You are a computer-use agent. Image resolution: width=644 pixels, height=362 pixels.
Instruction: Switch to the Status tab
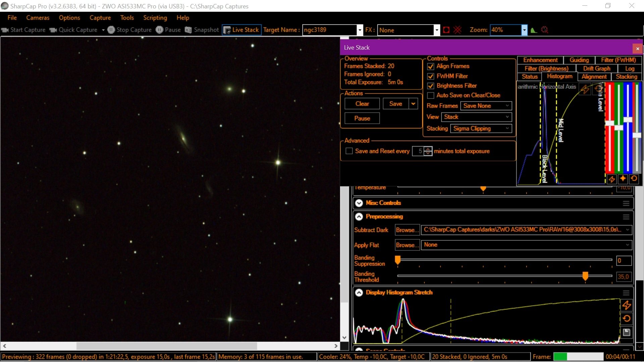530,77
